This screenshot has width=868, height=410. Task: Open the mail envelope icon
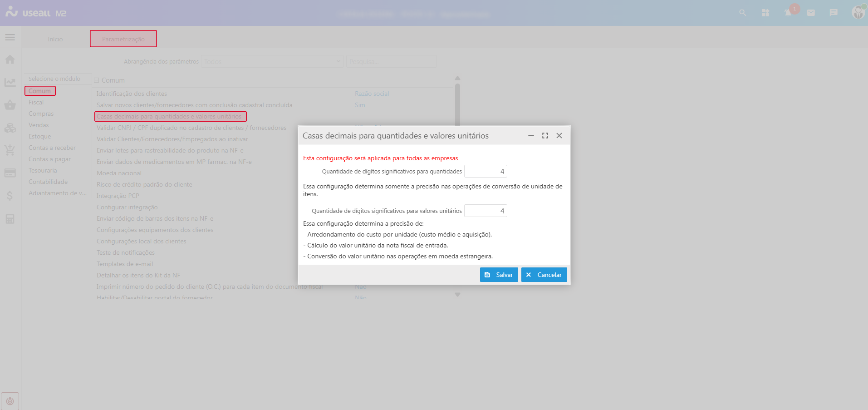click(x=811, y=13)
